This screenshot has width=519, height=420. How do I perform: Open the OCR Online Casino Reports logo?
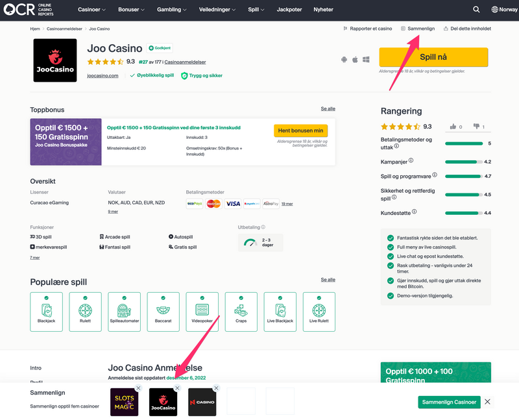pos(29,10)
